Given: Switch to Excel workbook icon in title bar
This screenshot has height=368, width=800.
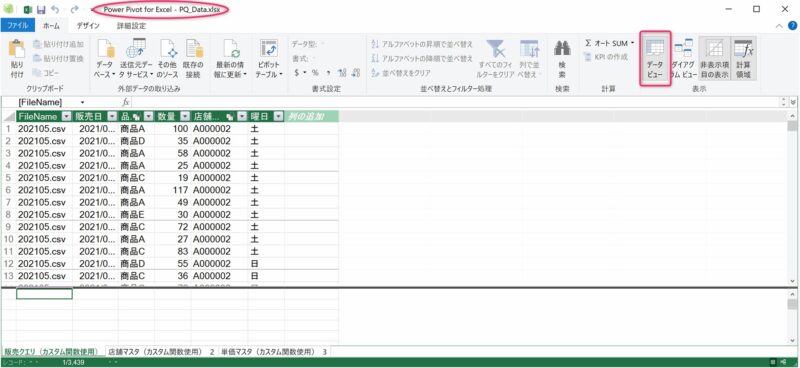Looking at the screenshot, I should [29, 9].
